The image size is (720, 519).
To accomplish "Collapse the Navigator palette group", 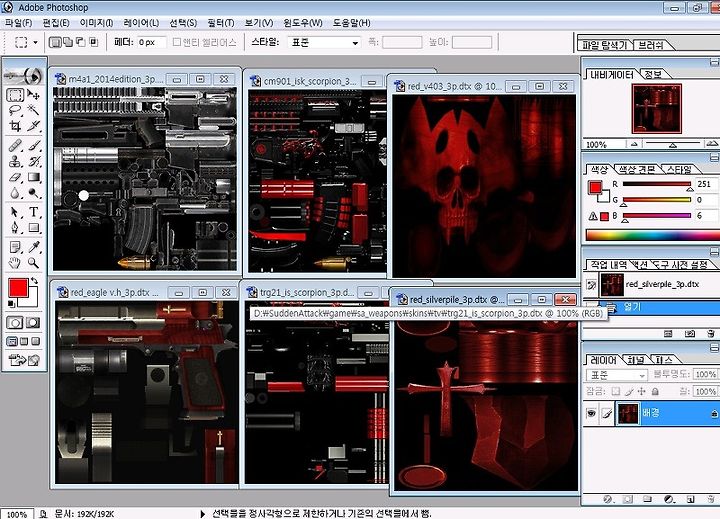I will pyautogui.click(x=714, y=62).
